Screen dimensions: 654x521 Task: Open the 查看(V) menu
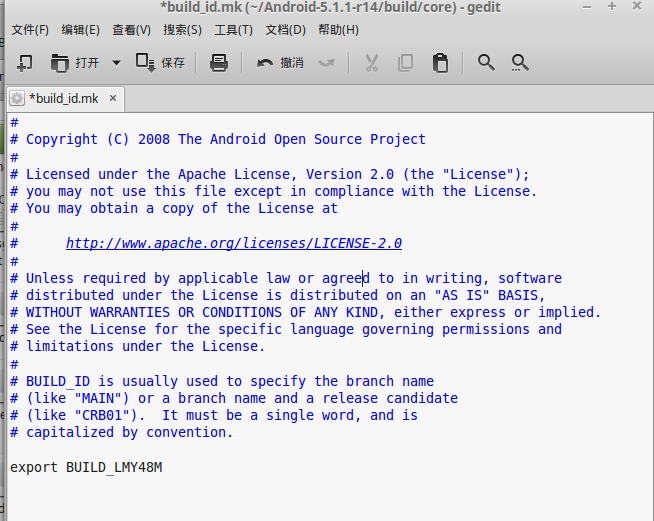point(131,30)
